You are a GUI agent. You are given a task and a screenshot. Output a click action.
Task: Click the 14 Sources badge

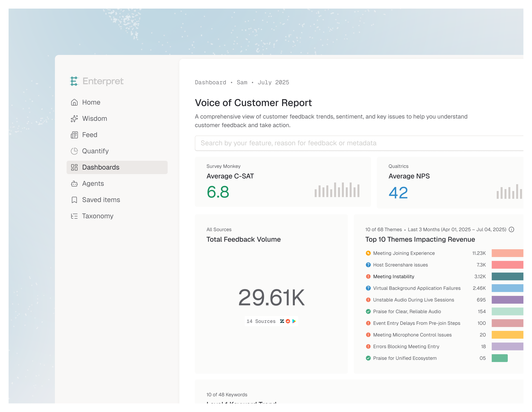271,321
